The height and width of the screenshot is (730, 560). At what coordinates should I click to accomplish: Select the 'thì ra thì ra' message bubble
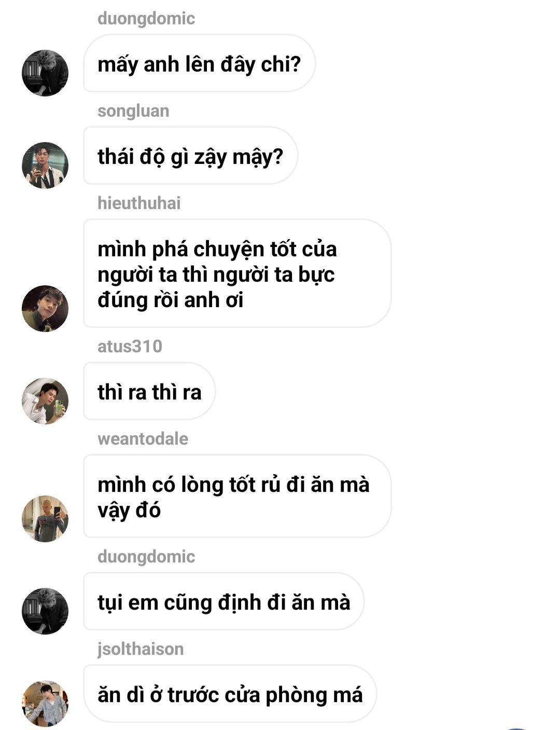pyautogui.click(x=149, y=391)
